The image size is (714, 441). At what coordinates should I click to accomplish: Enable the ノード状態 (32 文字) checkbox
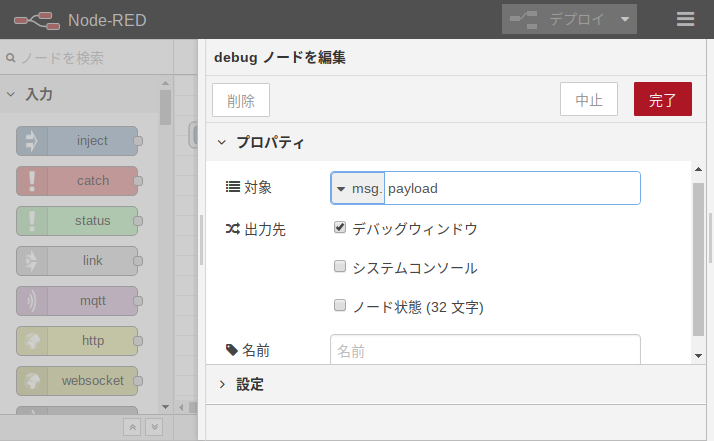click(340, 306)
